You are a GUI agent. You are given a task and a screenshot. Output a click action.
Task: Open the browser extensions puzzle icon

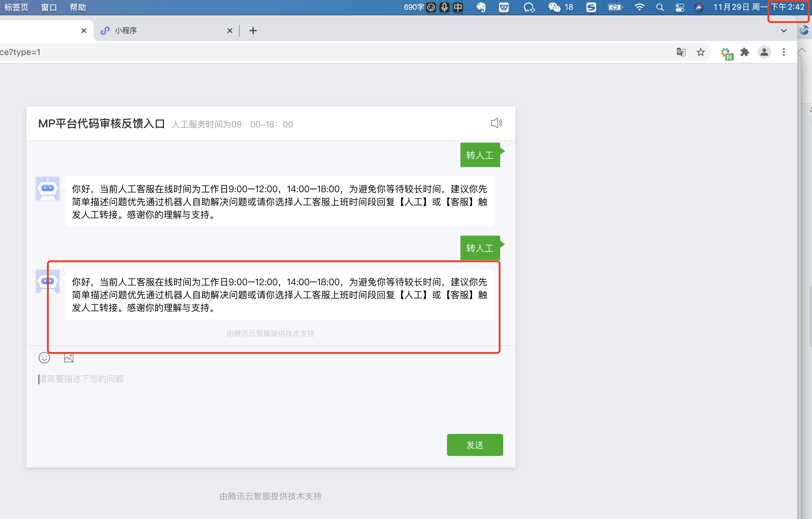tap(744, 52)
